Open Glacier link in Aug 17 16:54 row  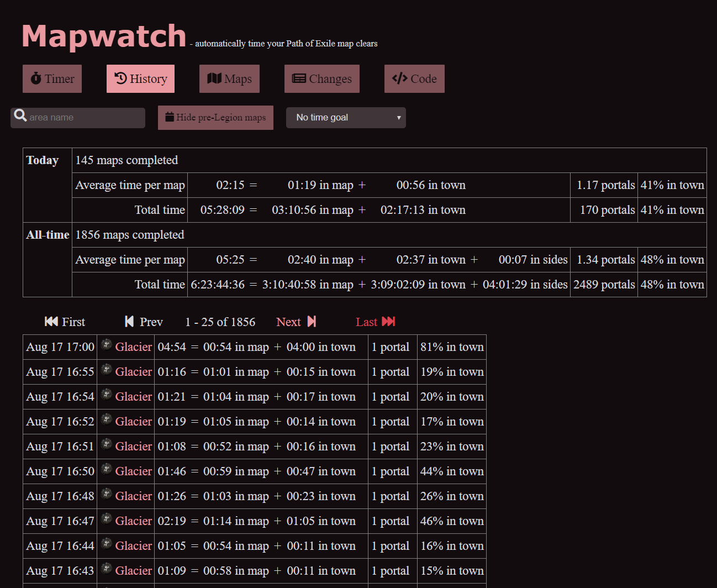[133, 397]
